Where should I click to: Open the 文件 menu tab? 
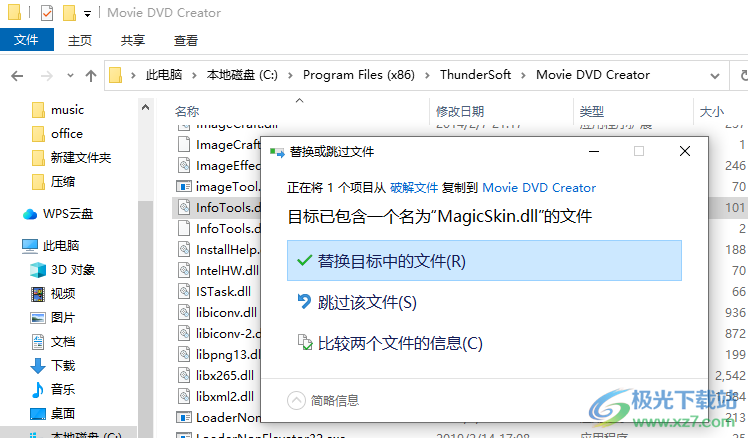(x=27, y=40)
